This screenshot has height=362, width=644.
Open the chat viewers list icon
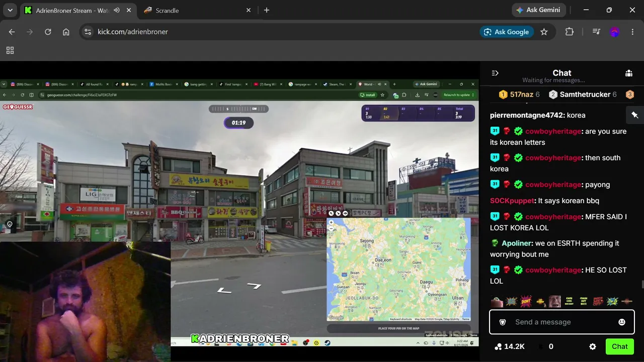point(629,73)
